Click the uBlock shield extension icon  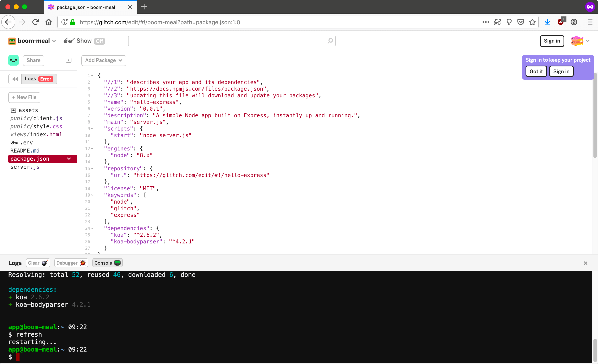(561, 22)
